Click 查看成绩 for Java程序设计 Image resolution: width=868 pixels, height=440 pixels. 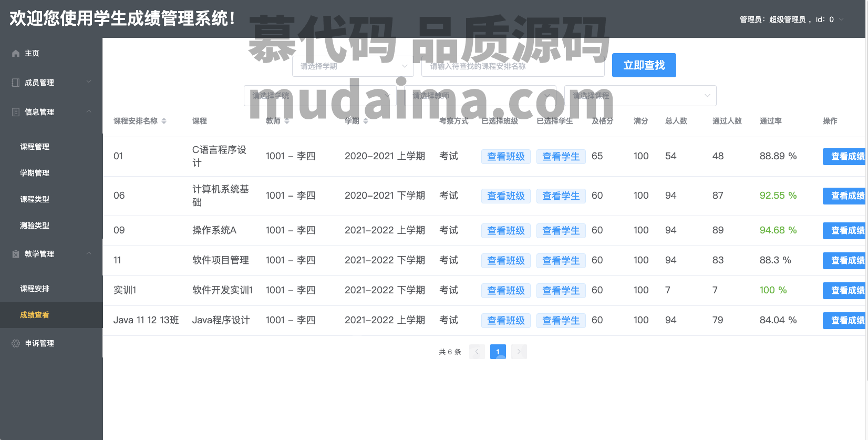[x=844, y=321]
